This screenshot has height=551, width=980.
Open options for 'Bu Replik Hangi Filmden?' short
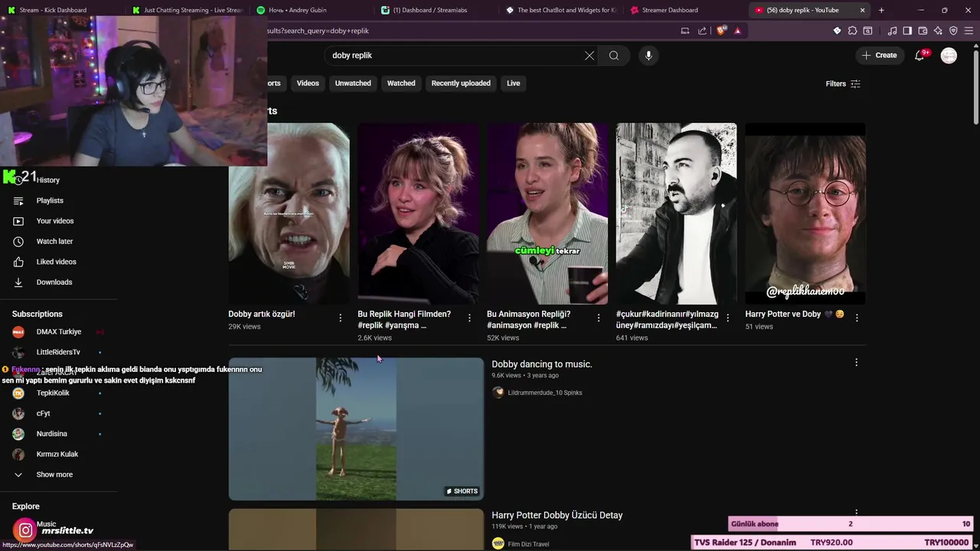[x=469, y=318]
